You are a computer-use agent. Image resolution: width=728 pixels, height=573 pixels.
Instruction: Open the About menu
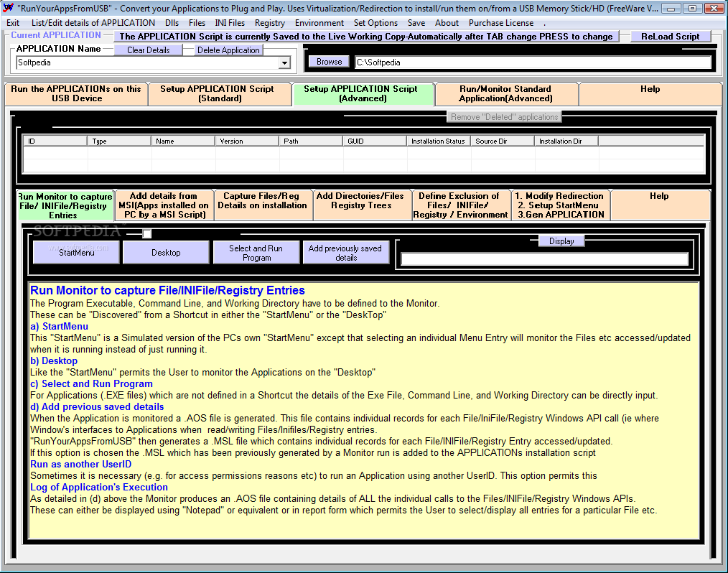(x=447, y=23)
